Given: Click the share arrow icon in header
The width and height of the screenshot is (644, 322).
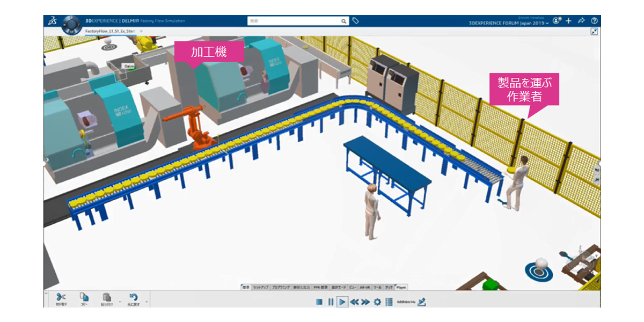Looking at the screenshot, I should [x=581, y=21].
